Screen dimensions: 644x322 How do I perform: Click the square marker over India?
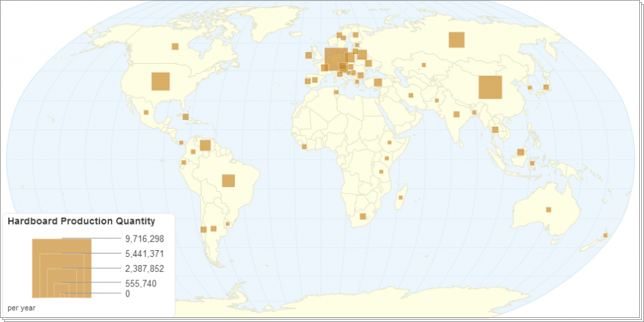click(456, 114)
